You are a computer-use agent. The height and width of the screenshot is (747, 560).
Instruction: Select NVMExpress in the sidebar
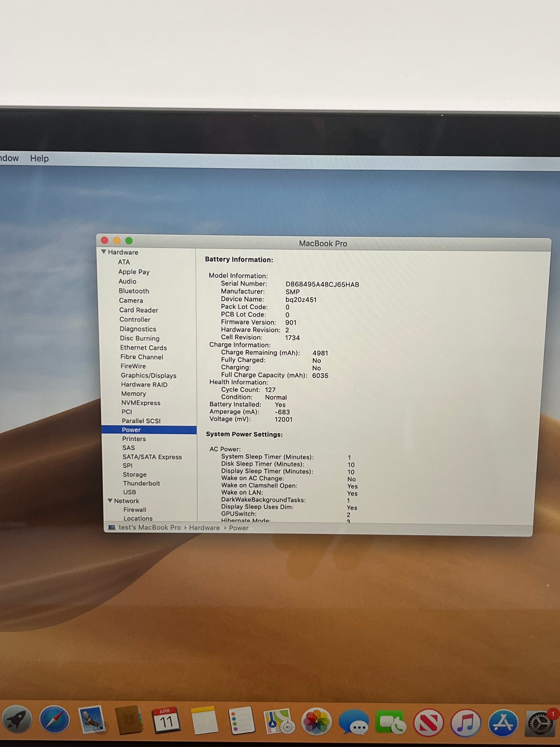coord(141,403)
